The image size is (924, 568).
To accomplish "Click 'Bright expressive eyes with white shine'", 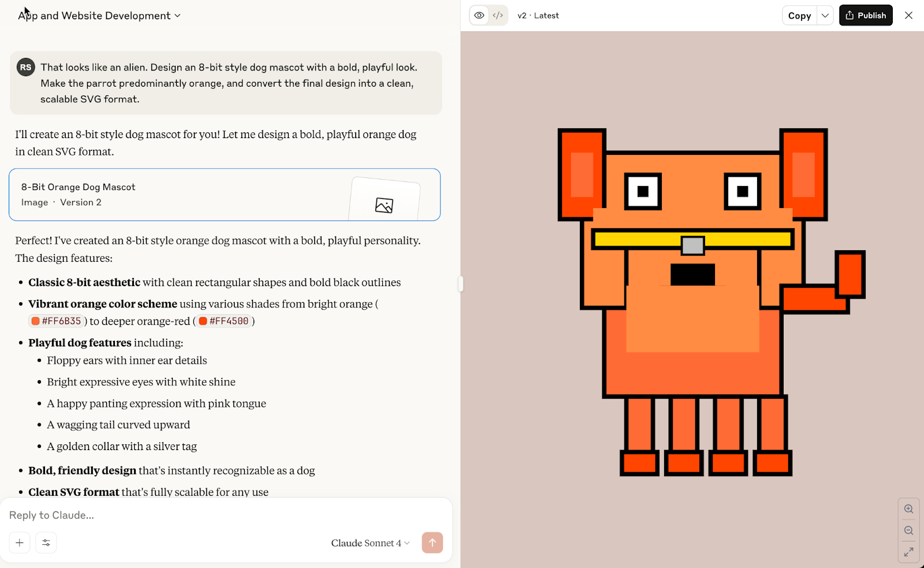I will click(141, 382).
